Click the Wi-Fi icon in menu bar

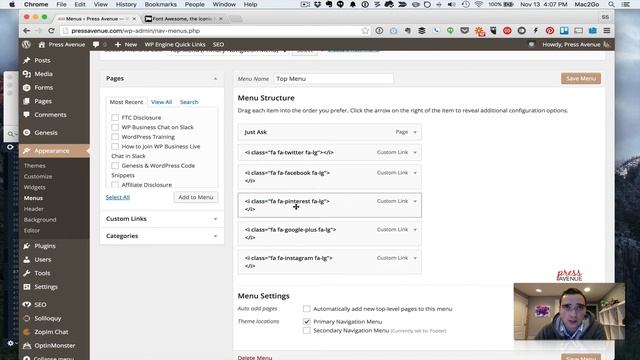[479, 4]
